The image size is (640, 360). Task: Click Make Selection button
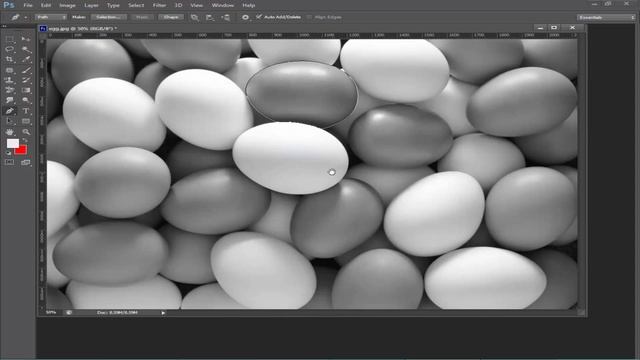(x=109, y=17)
